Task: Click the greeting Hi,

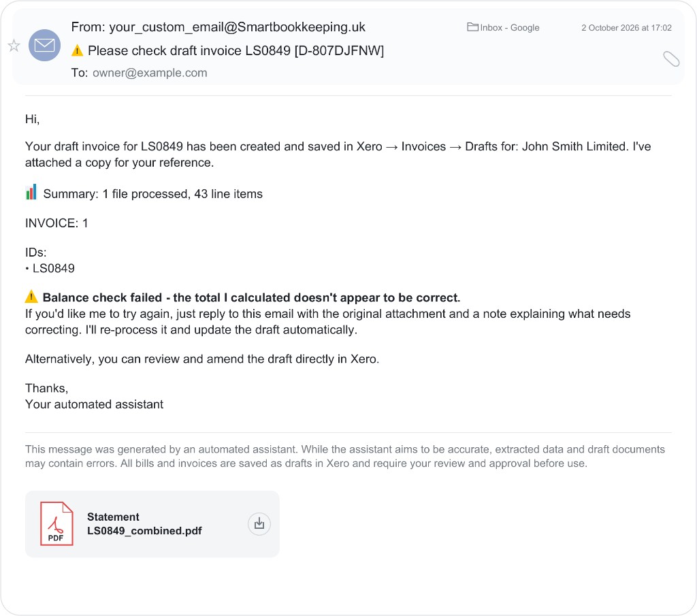Action: [33, 119]
